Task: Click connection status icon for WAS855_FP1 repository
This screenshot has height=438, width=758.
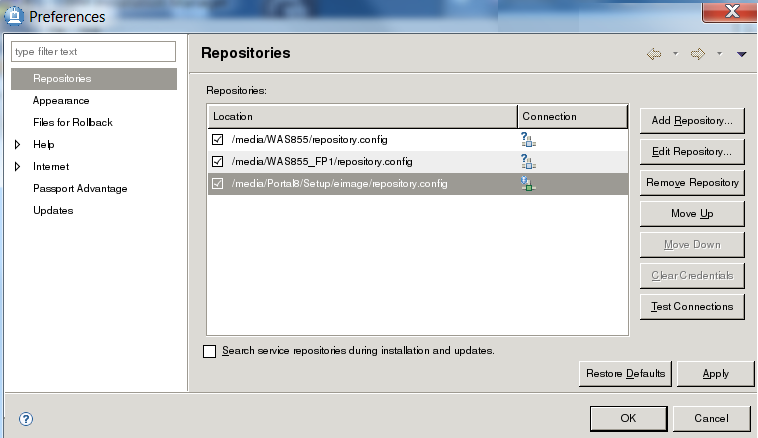Action: coord(528,161)
